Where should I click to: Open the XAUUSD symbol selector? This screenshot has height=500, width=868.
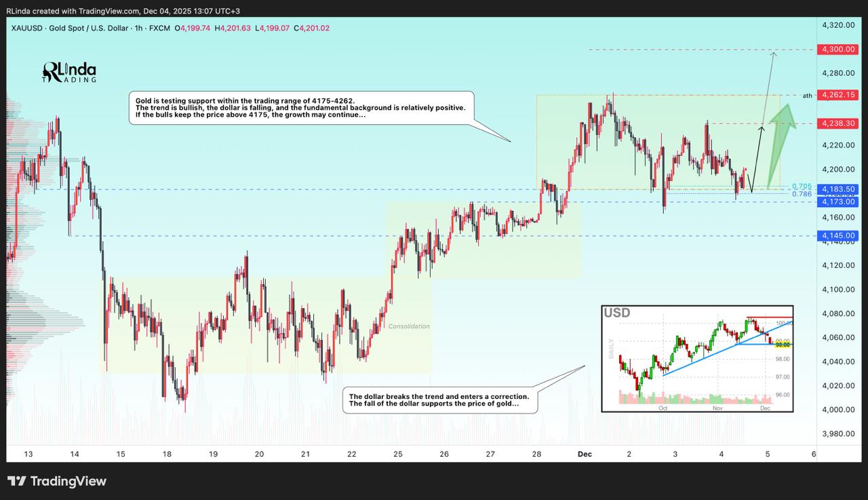click(25, 29)
